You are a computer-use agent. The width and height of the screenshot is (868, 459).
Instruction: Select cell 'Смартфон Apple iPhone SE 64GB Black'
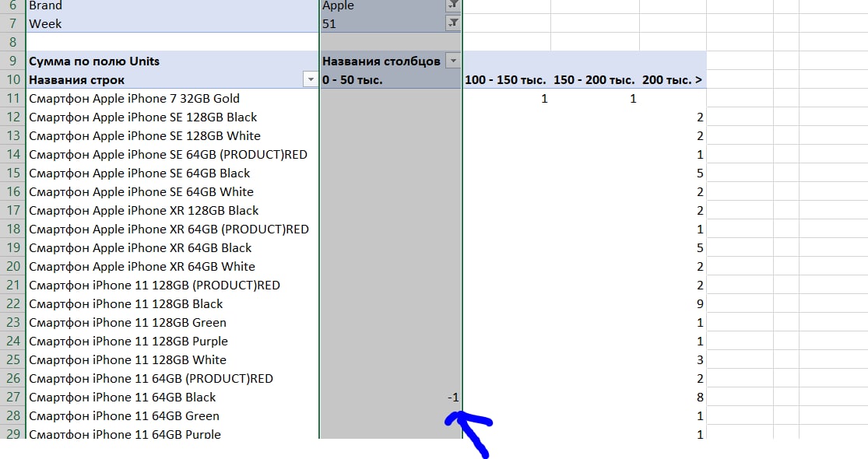click(172, 173)
